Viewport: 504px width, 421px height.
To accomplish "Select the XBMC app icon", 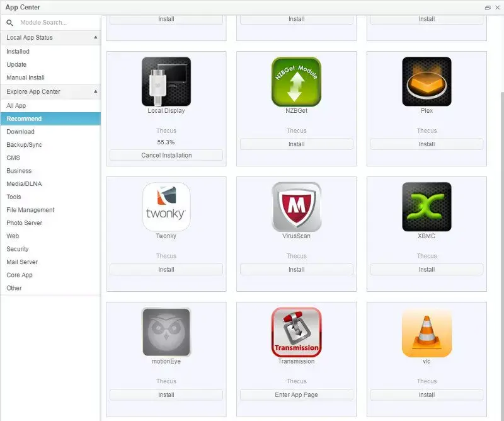I will tap(427, 207).
